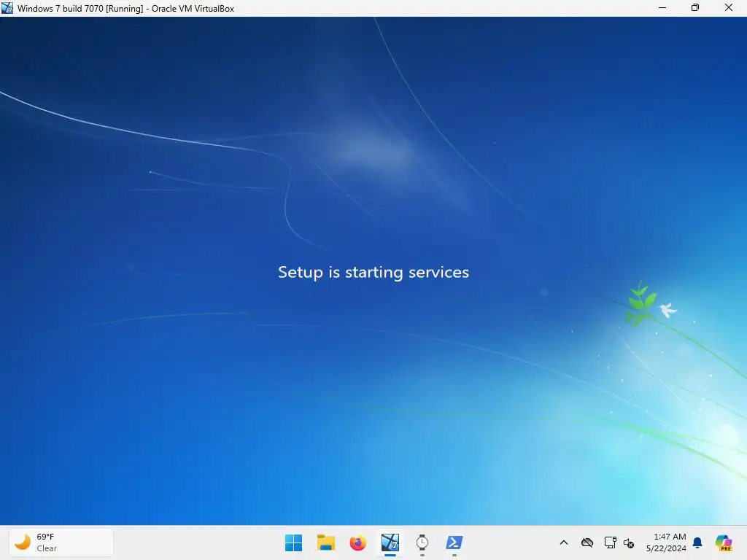
Task: Minimize the VirtualBox VM window
Action: [x=662, y=8]
